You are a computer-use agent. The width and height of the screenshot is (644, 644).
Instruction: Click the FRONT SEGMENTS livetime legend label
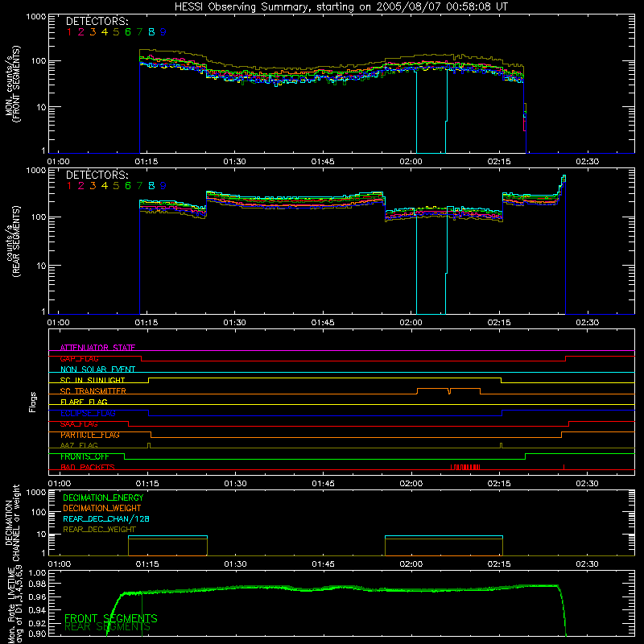point(111,618)
